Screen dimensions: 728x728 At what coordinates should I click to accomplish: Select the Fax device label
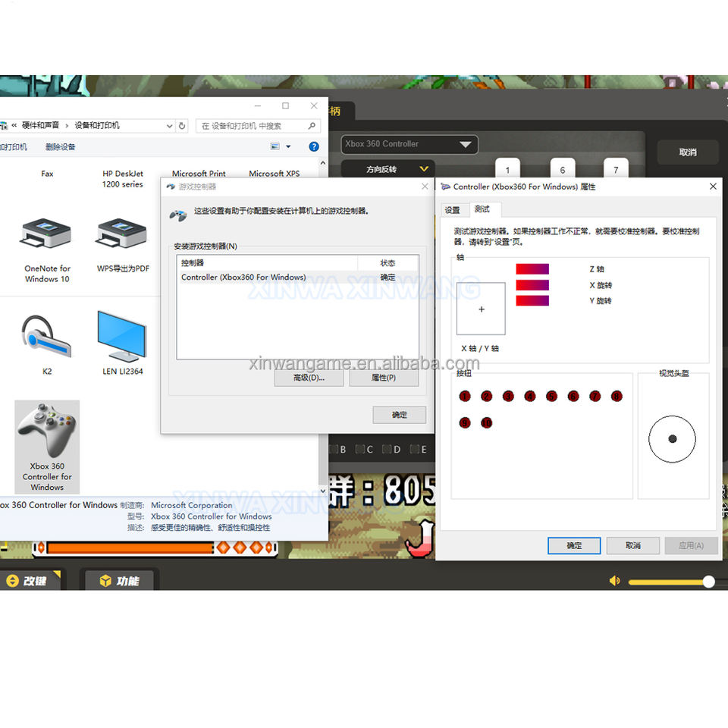47,174
